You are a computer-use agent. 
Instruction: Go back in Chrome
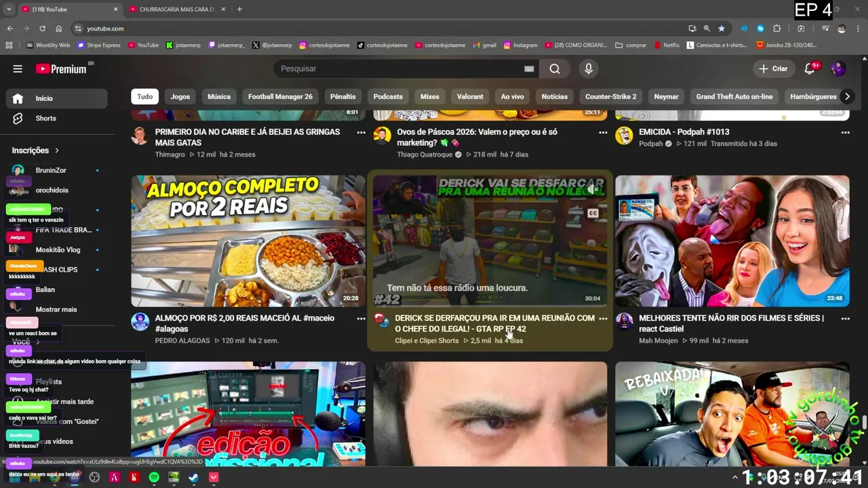tap(9, 28)
